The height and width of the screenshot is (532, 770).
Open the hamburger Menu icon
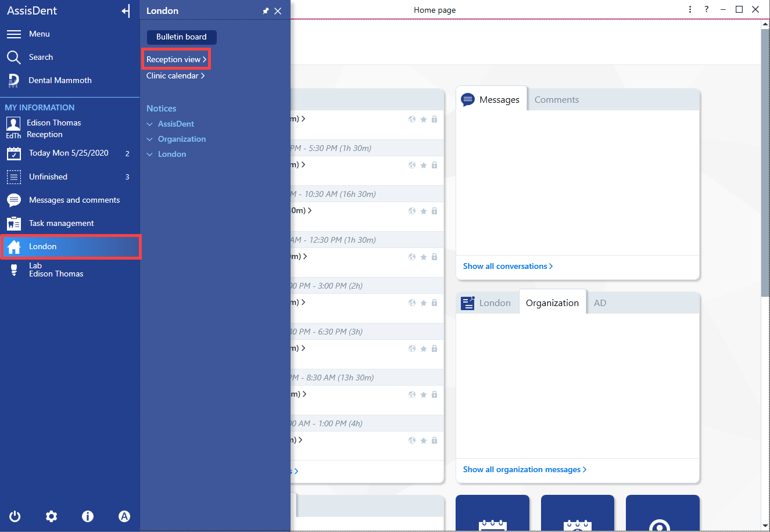[14, 34]
